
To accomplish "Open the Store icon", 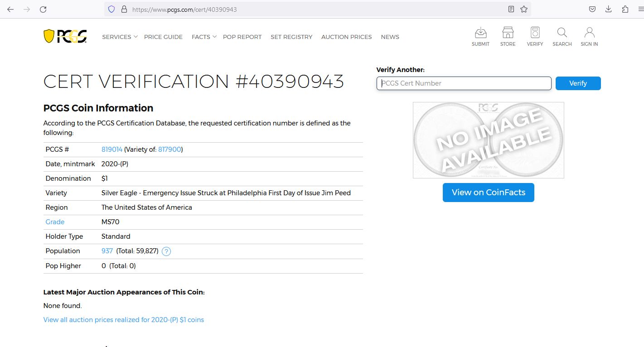I will (508, 37).
